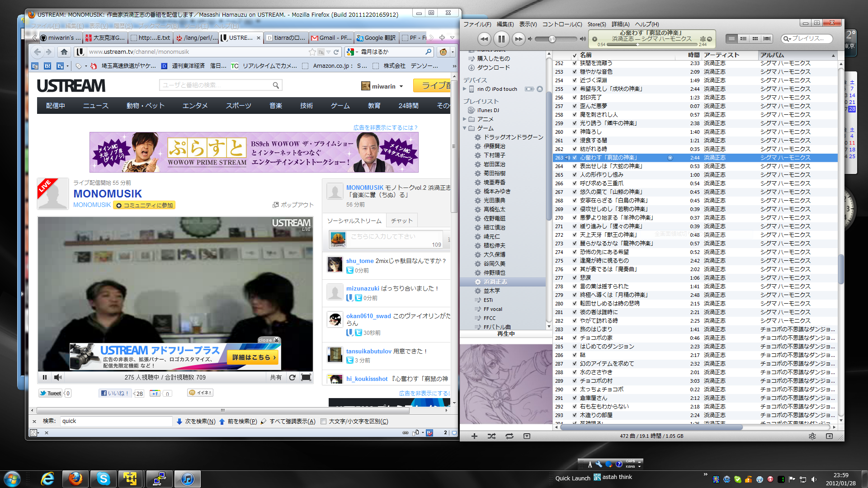This screenshot has height=488, width=868.
Task: Pause the Ustream live video
Action: pos(44,377)
